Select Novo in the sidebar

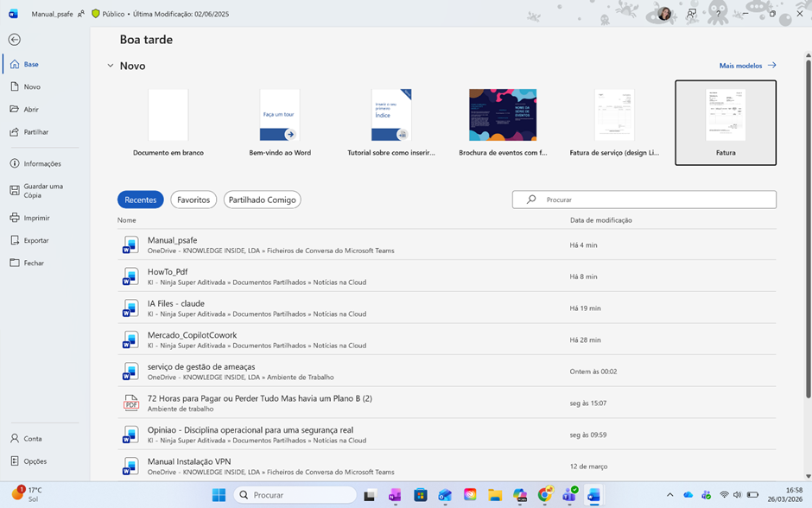click(32, 87)
